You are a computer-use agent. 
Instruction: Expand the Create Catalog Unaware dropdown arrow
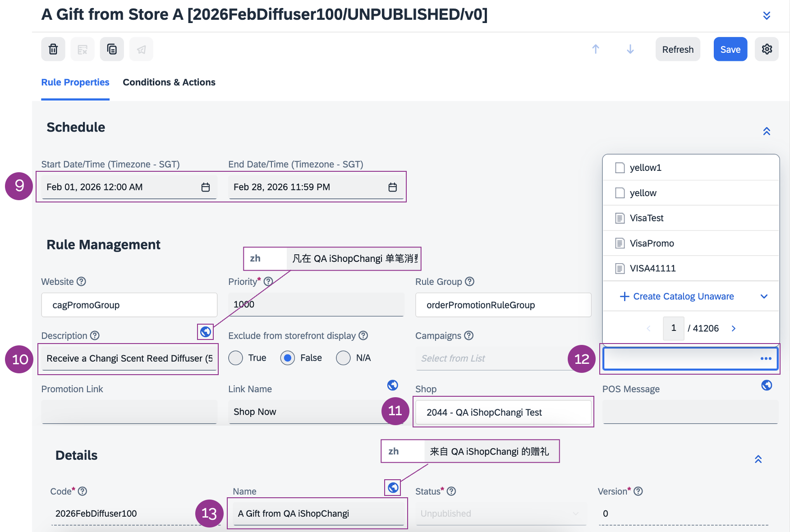(x=764, y=296)
